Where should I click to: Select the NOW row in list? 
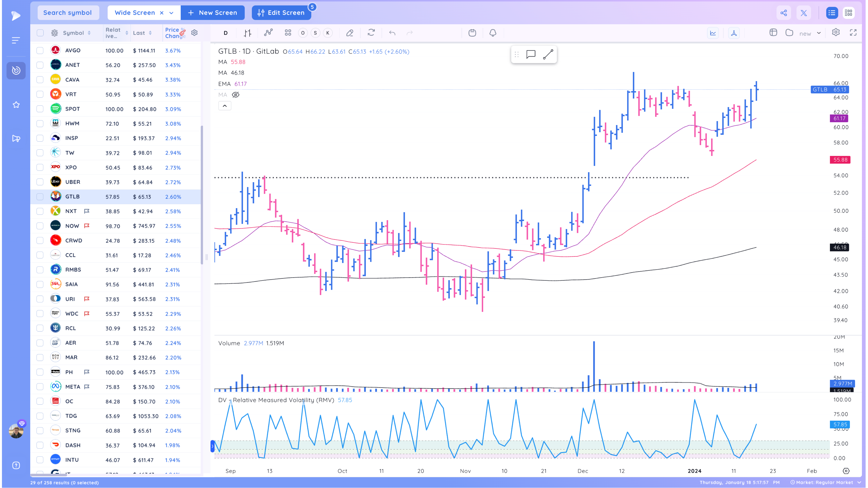pos(116,226)
